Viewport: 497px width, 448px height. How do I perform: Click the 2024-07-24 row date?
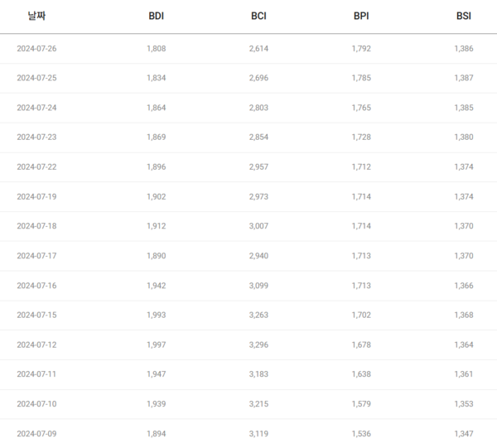36,108
